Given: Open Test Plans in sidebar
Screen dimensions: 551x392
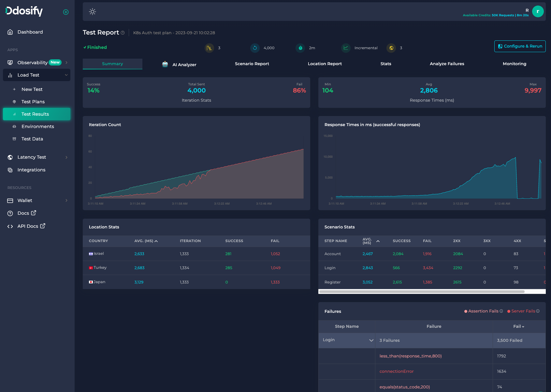Looking at the screenshot, I should click(33, 102).
